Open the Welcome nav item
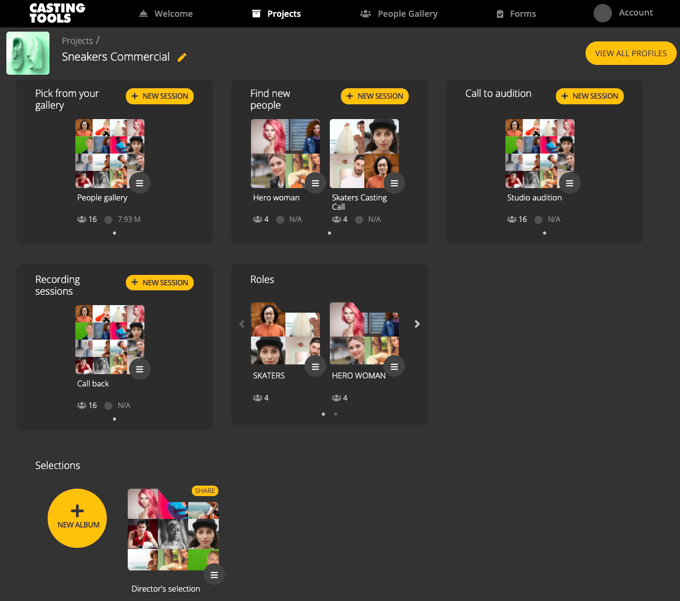This screenshot has height=601, width=680. pyautogui.click(x=166, y=14)
